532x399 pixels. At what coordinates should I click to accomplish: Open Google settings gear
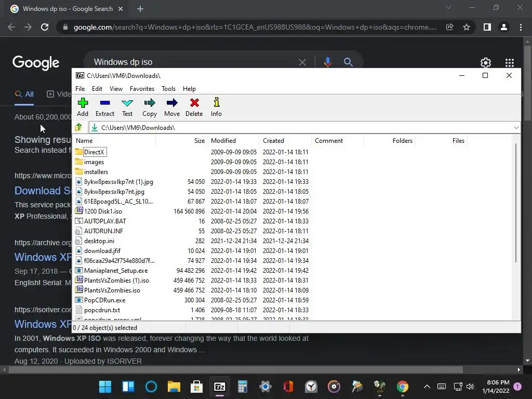[486, 62]
